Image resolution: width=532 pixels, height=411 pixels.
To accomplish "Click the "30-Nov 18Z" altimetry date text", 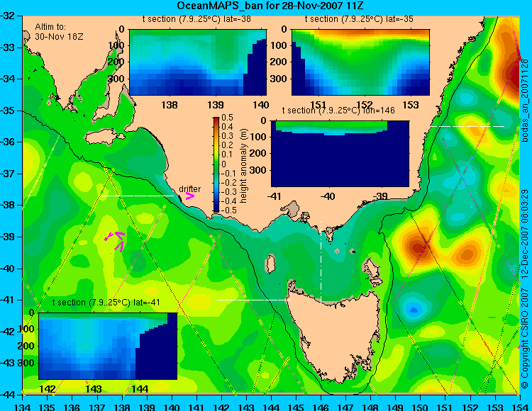I will (x=59, y=36).
